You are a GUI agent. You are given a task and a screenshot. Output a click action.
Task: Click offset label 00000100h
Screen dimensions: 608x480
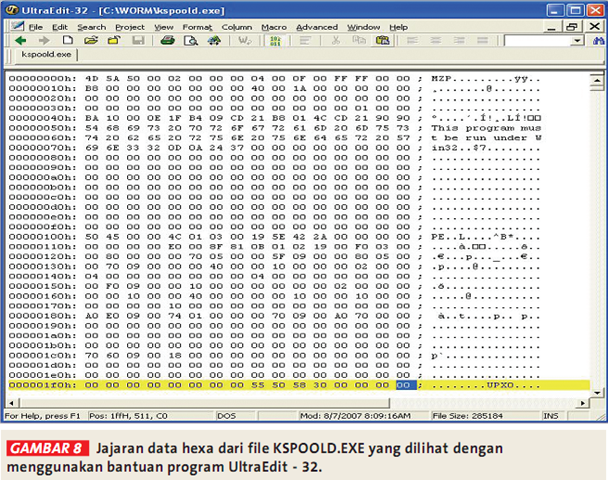42,237
